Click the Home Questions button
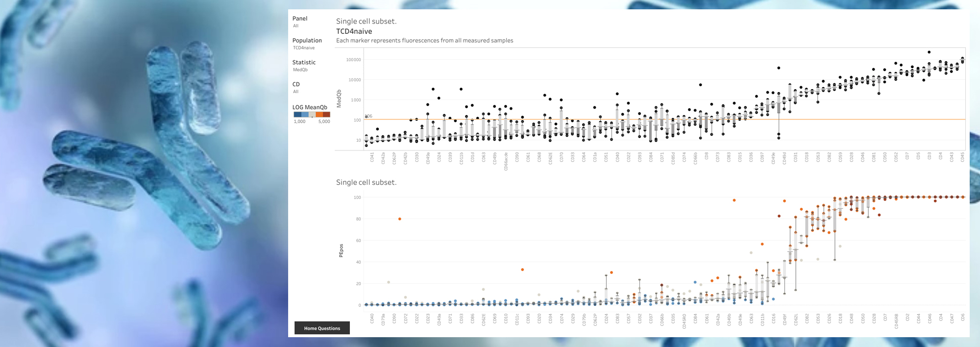 coord(322,328)
